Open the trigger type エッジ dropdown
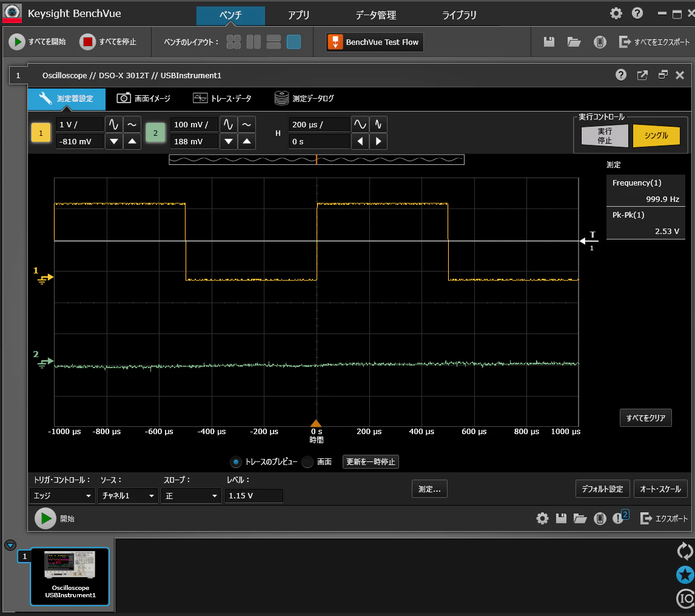Image resolution: width=695 pixels, height=616 pixels. (62, 495)
